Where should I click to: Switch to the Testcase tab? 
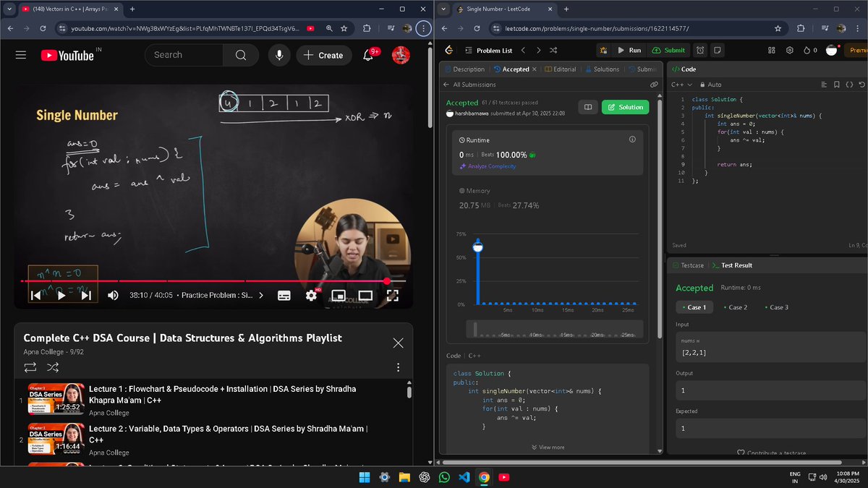687,265
